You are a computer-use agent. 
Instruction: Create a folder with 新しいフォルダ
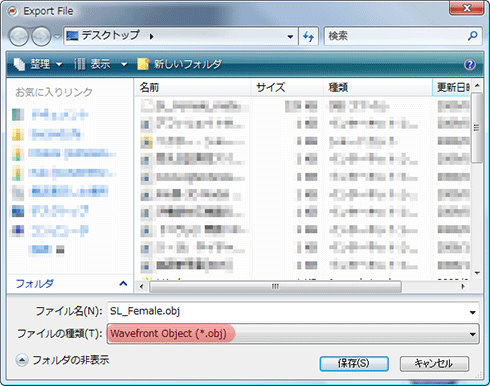[180, 64]
